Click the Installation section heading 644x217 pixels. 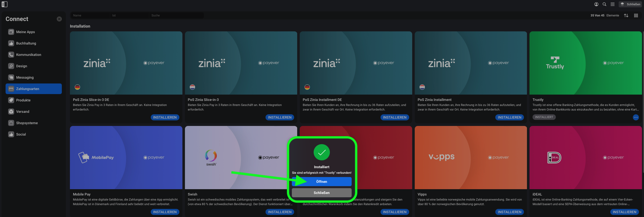[x=80, y=26]
